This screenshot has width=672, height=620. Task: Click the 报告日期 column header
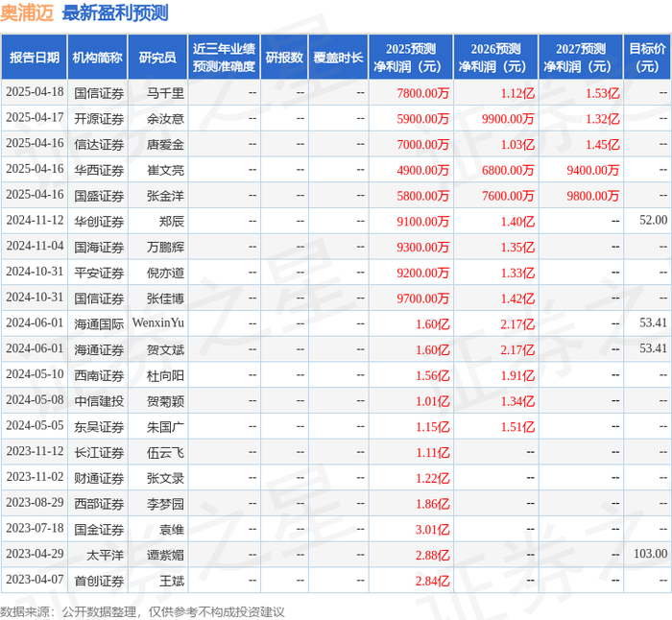coord(34,57)
